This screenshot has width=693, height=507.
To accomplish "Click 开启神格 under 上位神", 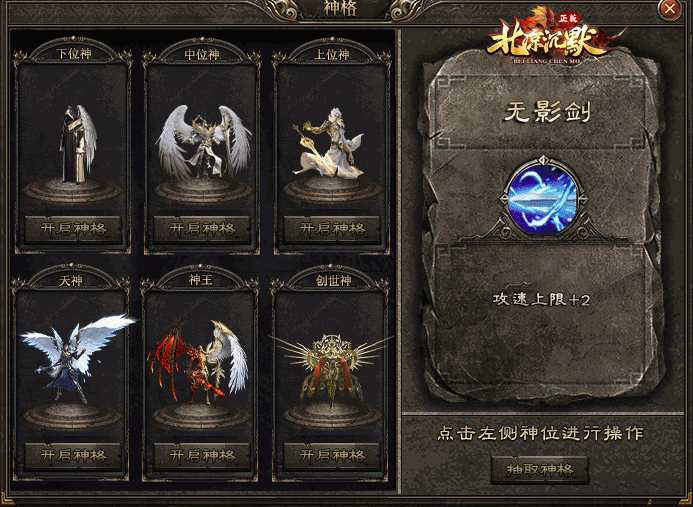I will click(x=332, y=229).
